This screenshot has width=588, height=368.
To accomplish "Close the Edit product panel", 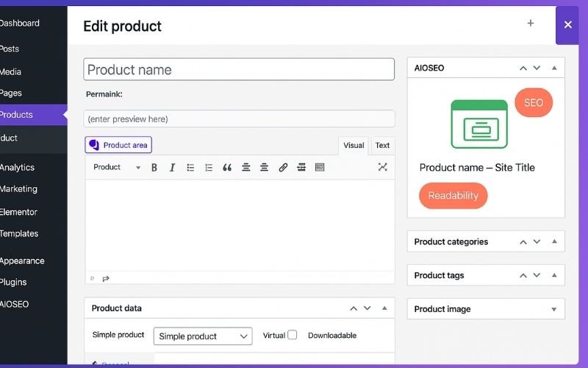I will [567, 25].
